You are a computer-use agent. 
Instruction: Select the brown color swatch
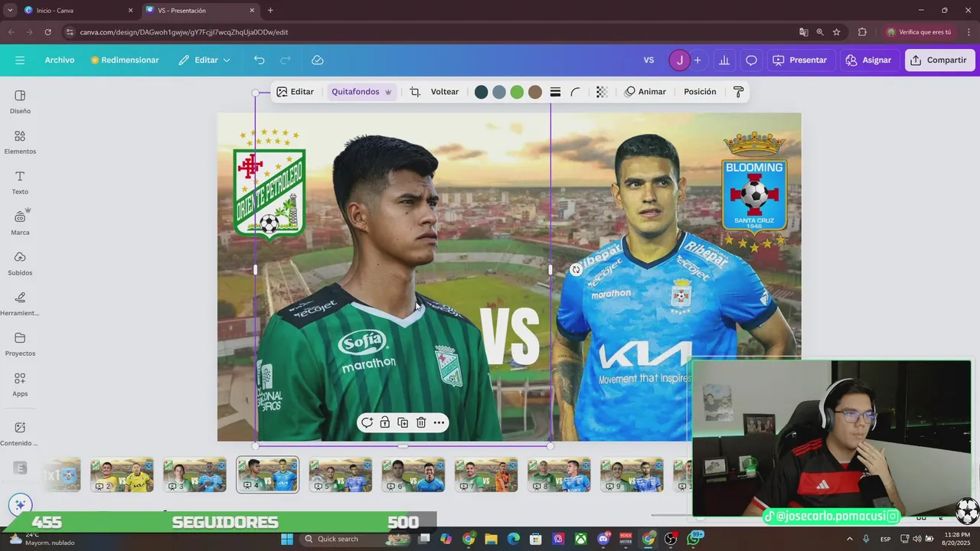(x=535, y=92)
